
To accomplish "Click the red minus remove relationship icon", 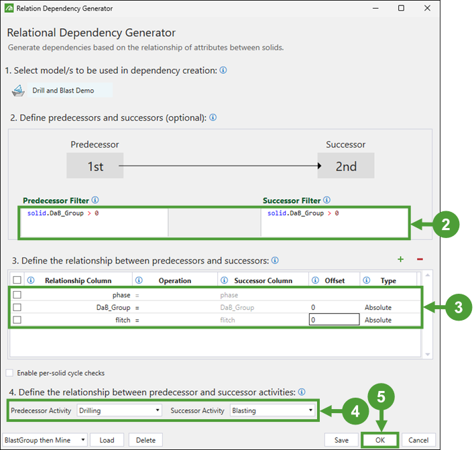I will [x=420, y=260].
